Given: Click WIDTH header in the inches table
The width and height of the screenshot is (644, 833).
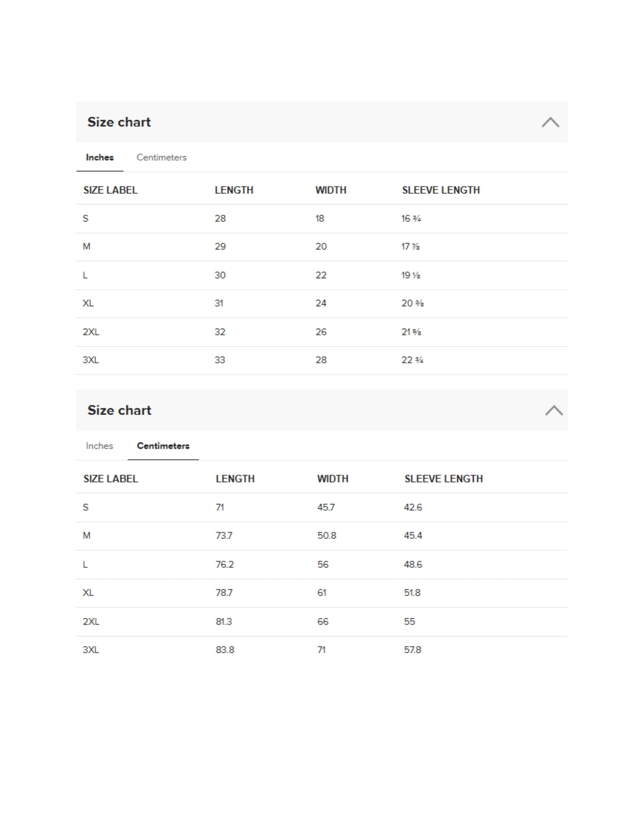Looking at the screenshot, I should [x=331, y=190].
